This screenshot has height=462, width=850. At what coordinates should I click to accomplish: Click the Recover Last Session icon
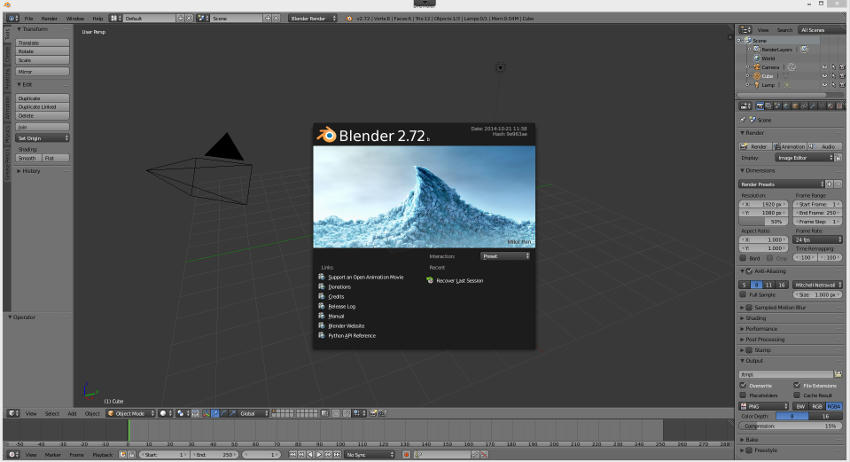tap(430, 280)
